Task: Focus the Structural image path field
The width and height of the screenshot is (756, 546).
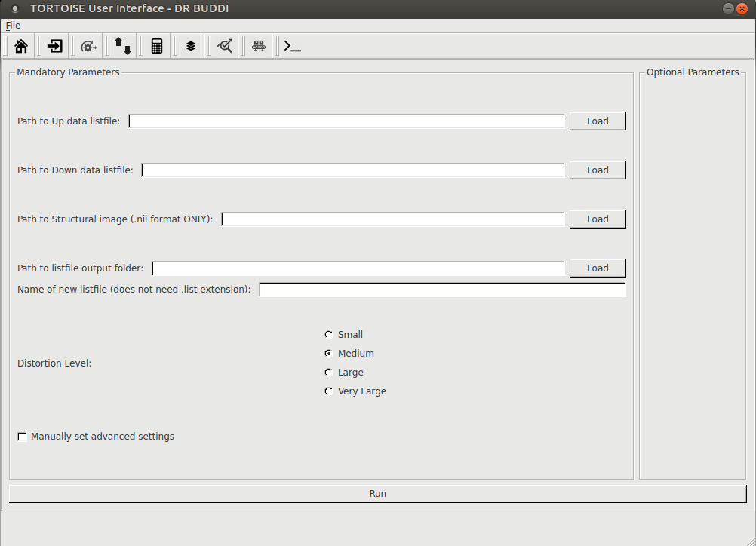Action: click(393, 219)
